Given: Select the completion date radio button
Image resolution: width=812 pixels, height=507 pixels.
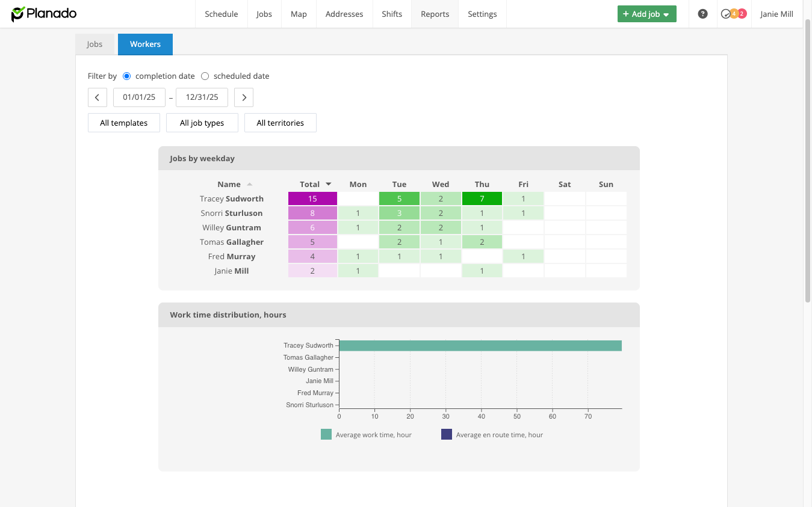Looking at the screenshot, I should tap(126, 76).
